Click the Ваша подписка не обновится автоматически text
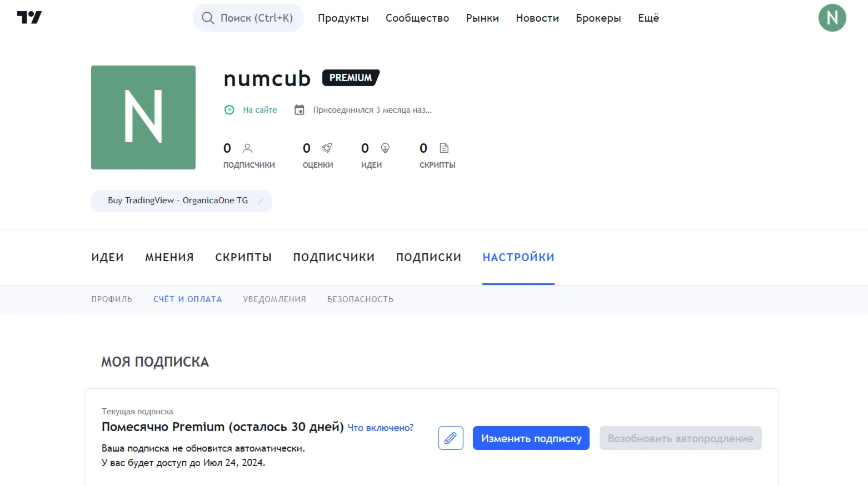This screenshot has height=486, width=868. click(x=203, y=448)
